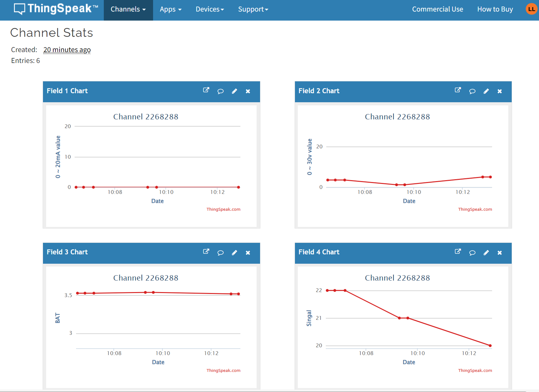Open Field 1 Chart in new window
This screenshot has height=392, width=539.
(x=206, y=90)
